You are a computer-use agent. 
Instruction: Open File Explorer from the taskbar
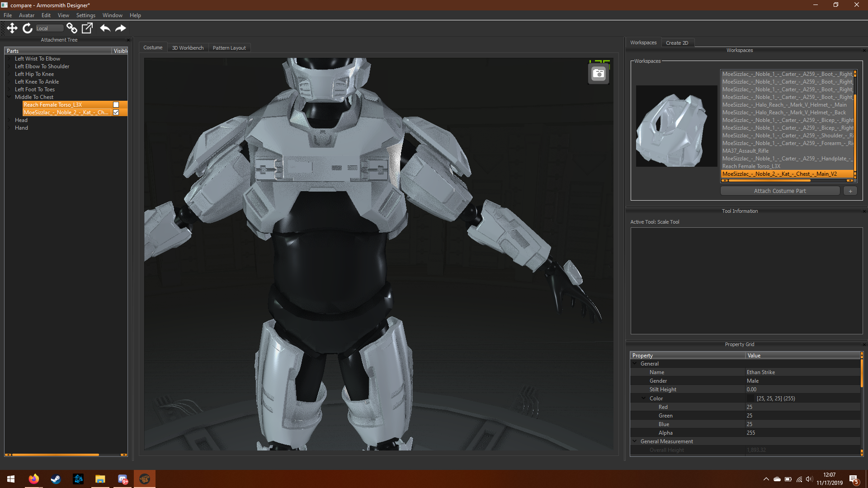point(100,479)
